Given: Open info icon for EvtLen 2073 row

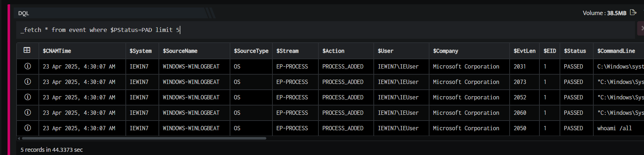Looking at the screenshot, I should pos(27,82).
